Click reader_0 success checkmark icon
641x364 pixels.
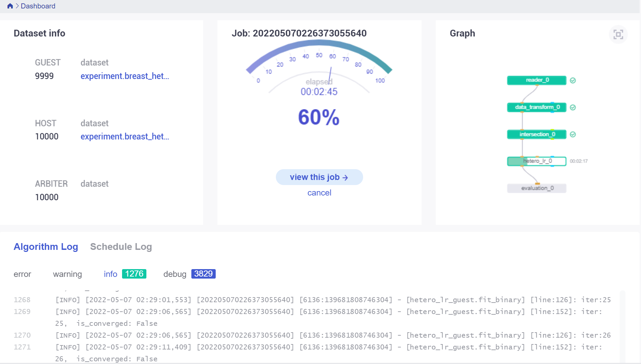573,80
